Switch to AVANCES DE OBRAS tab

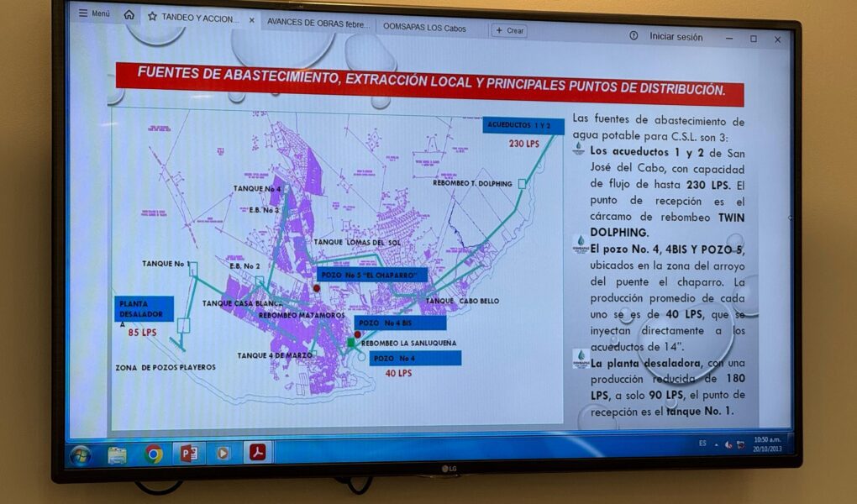coord(317,24)
